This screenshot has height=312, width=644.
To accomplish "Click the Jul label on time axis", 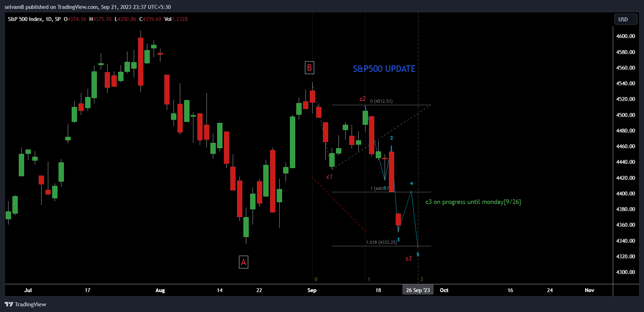I will (x=28, y=290).
